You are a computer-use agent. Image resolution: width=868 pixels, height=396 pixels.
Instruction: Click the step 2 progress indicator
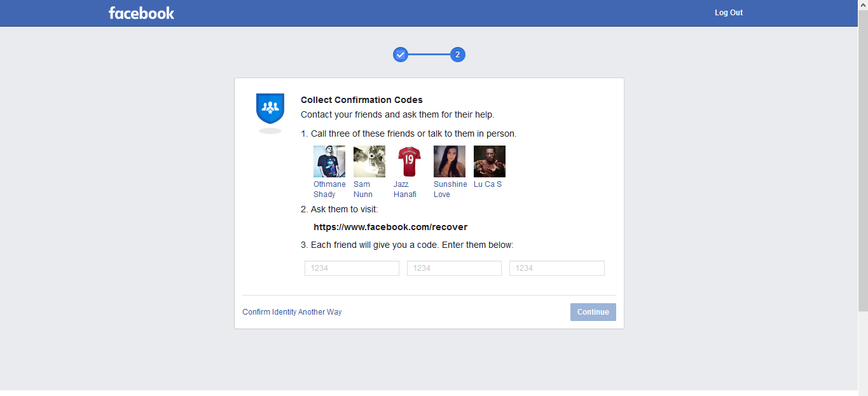(458, 55)
